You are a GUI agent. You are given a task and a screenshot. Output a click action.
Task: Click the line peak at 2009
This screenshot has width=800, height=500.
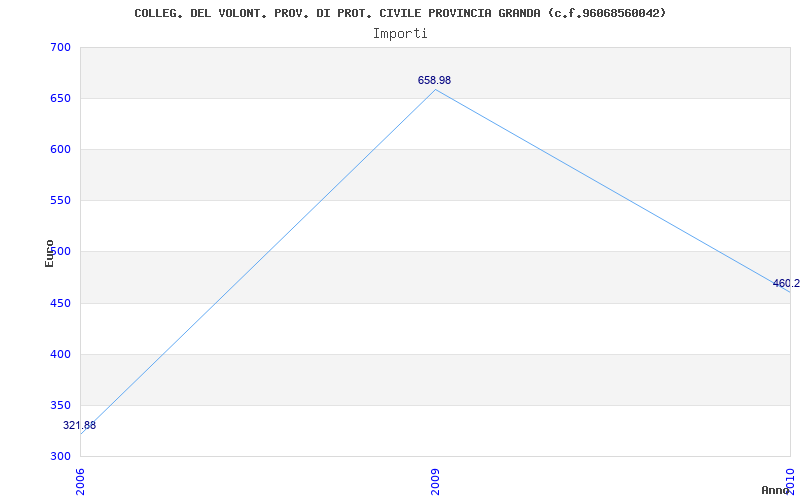point(435,90)
